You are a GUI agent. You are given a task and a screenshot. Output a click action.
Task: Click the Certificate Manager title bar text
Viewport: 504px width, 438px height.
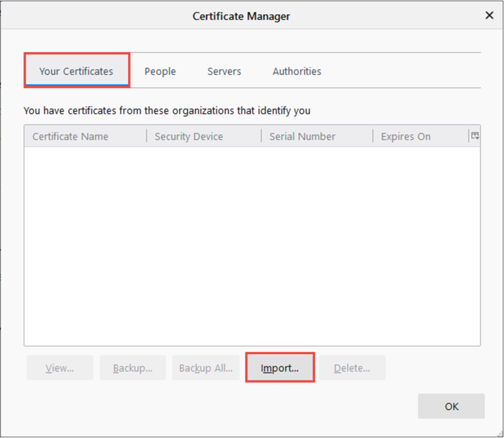(241, 16)
